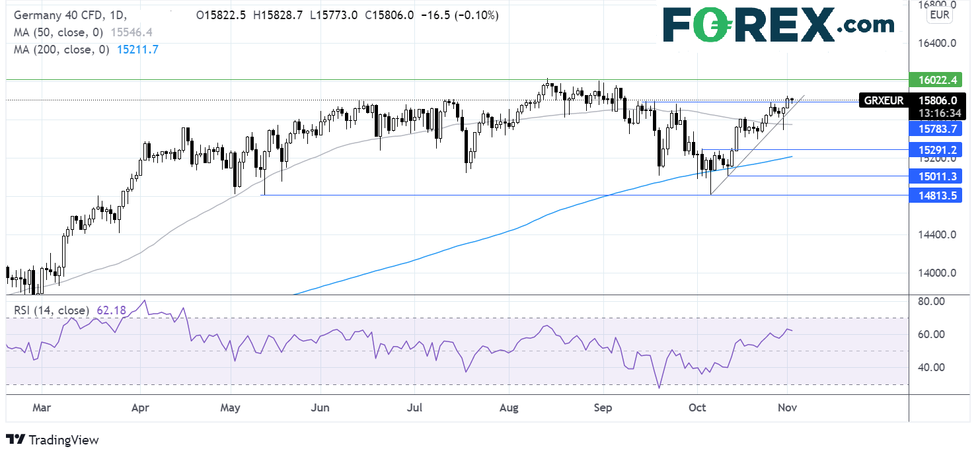The image size is (980, 457).
Task: Click the Nov label on the time axis
Action: pos(786,408)
